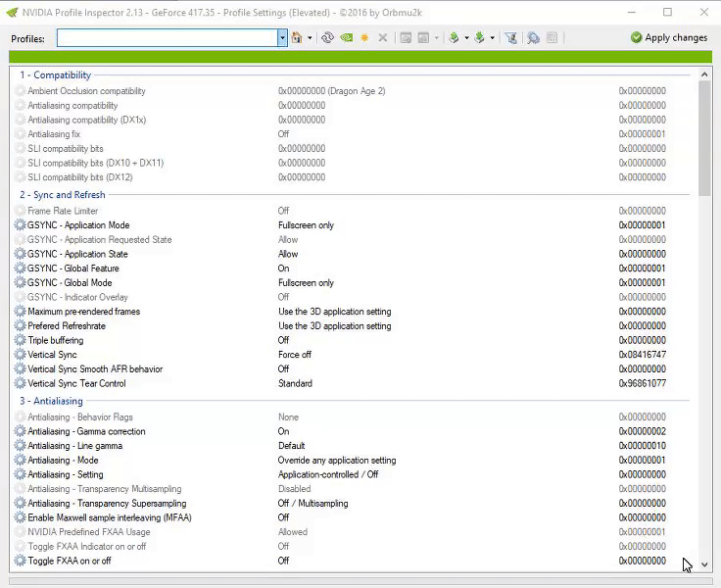Select the 3 - Antialiasing group header
The width and height of the screenshot is (721, 588).
51,401
